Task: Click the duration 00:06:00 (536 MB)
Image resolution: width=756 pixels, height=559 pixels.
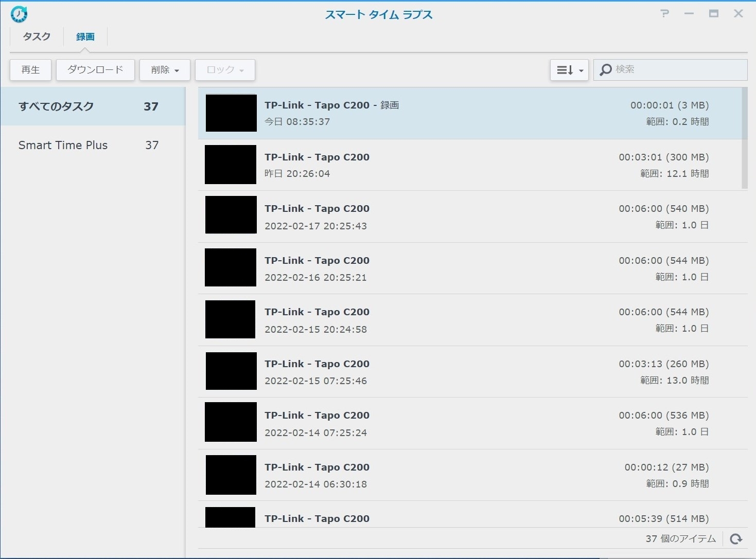Action: coord(664,416)
